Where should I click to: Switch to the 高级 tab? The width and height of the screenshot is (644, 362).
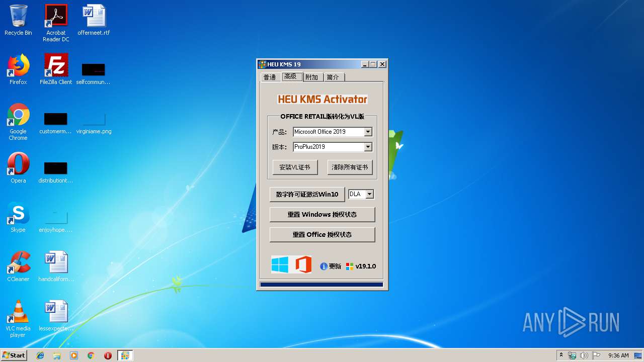pyautogui.click(x=291, y=76)
